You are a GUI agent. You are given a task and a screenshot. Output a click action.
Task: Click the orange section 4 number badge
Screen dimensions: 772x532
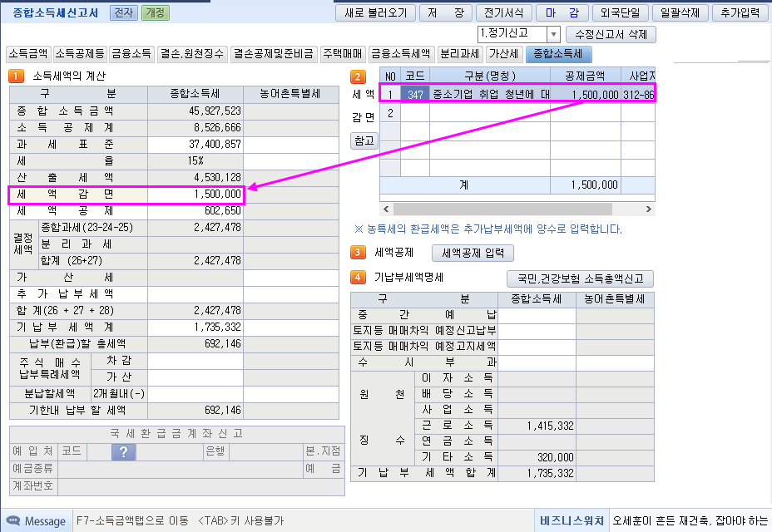(358, 278)
